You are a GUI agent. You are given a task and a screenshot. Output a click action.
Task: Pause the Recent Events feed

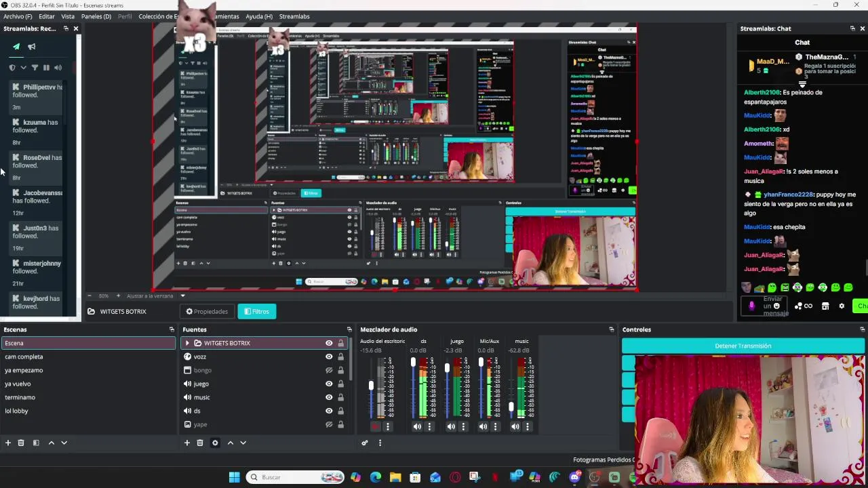(46, 68)
